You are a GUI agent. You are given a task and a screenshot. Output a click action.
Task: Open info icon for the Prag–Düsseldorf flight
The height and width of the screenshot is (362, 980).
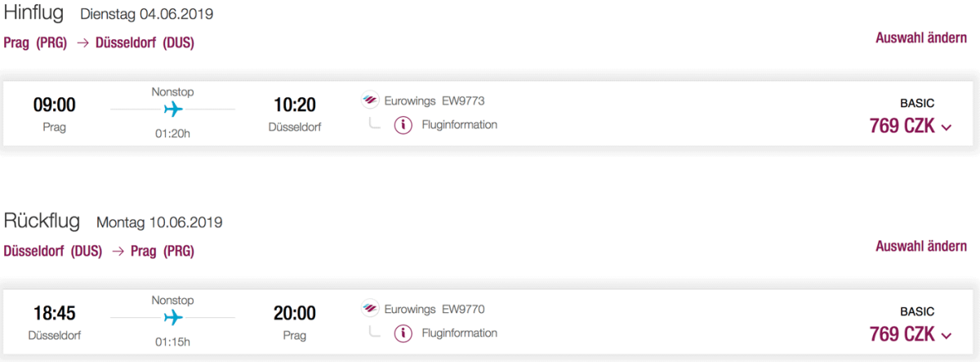coord(403,126)
